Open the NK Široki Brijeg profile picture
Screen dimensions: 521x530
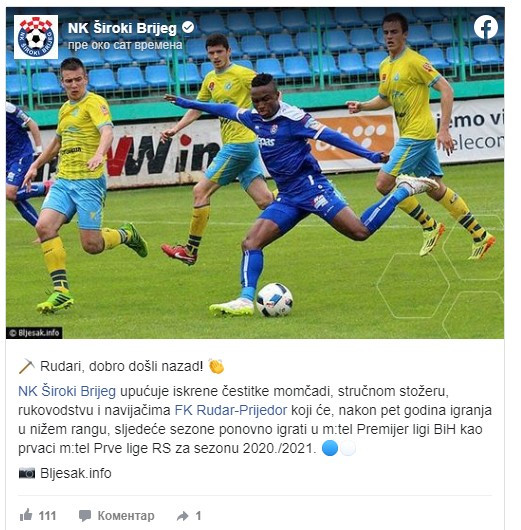[x=36, y=37]
